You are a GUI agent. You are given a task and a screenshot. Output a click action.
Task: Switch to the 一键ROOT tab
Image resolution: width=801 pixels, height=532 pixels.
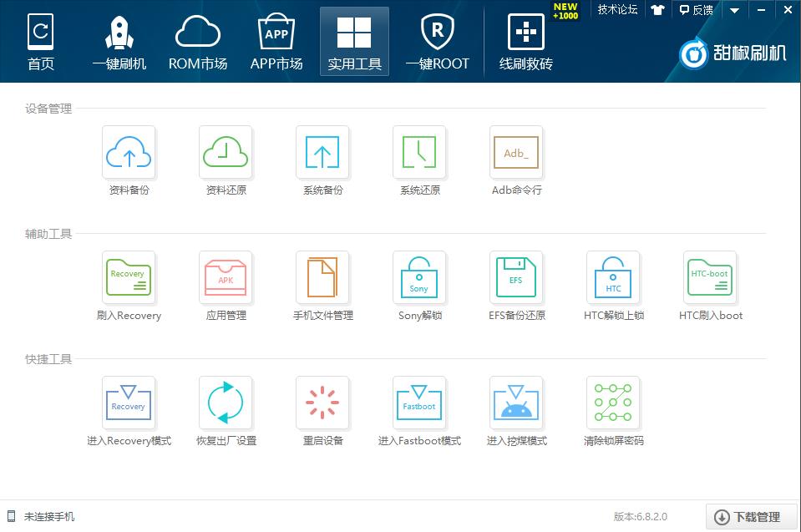(x=438, y=42)
